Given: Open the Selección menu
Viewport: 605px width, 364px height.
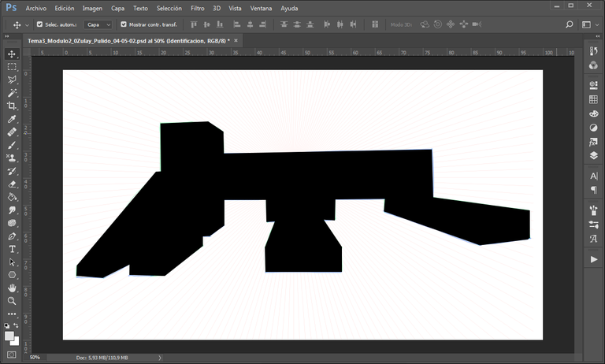Looking at the screenshot, I should pyautogui.click(x=169, y=8).
